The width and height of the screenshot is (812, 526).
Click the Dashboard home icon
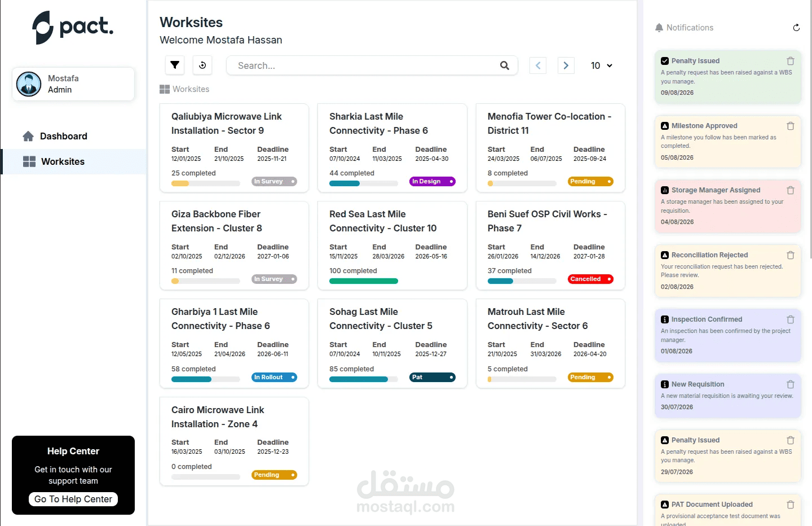coord(28,136)
